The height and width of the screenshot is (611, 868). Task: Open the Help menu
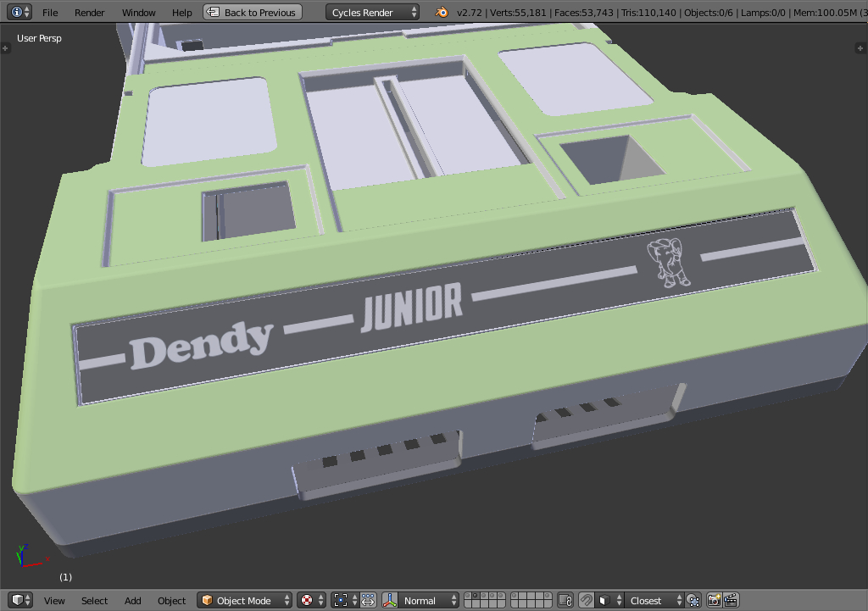(181, 12)
